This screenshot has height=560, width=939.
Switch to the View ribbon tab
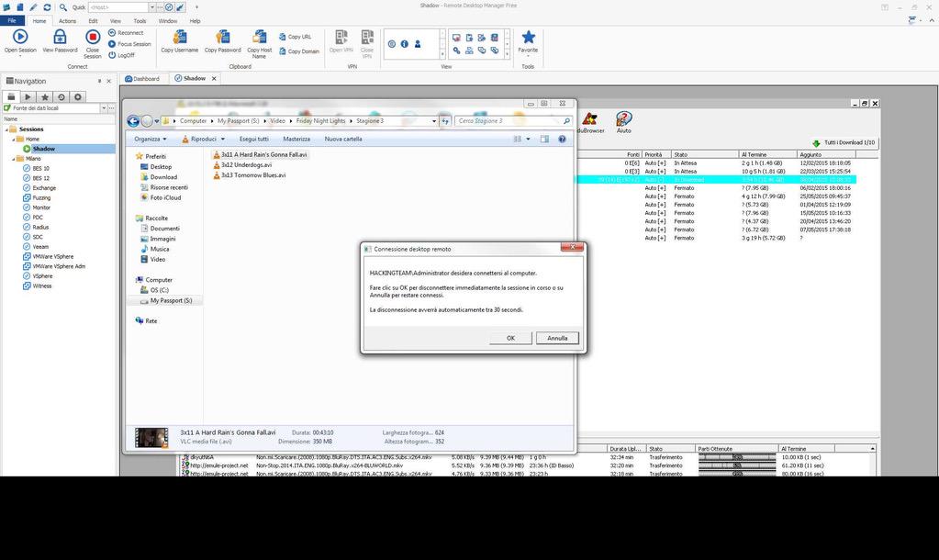click(x=116, y=21)
